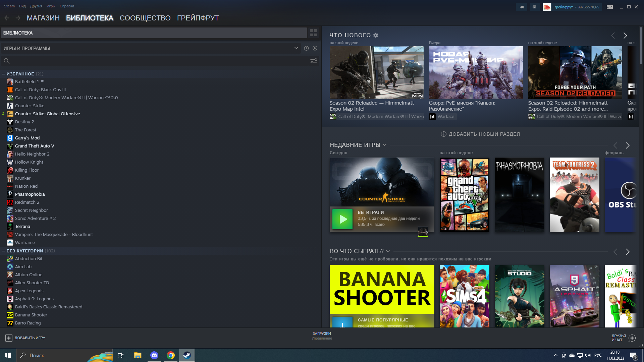Open the Steam menu
Image resolution: width=644 pixels, height=362 pixels.
pyautogui.click(x=9, y=6)
